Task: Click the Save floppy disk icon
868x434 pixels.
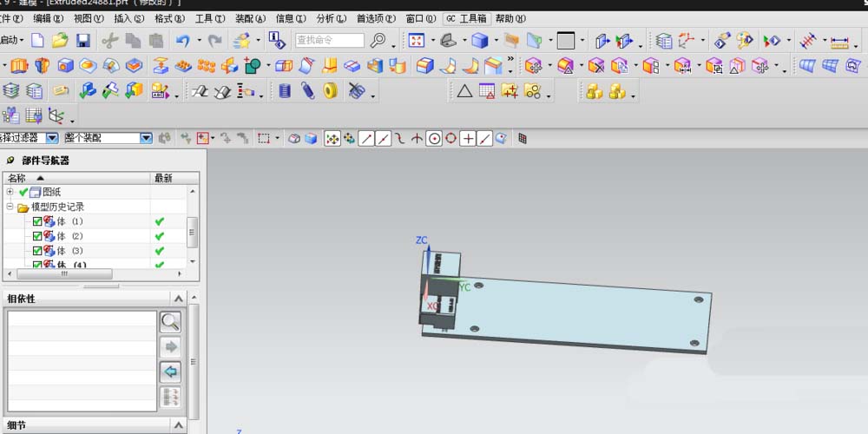Action: pyautogui.click(x=83, y=41)
